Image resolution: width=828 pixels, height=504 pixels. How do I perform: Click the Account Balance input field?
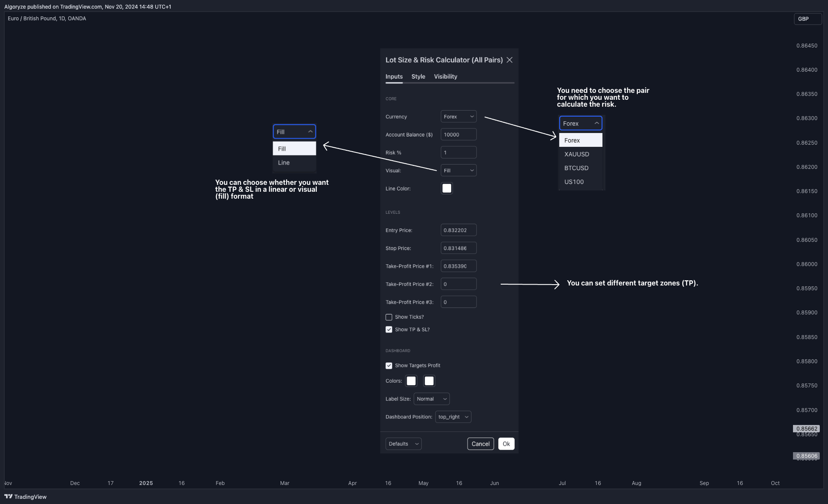tap(459, 134)
